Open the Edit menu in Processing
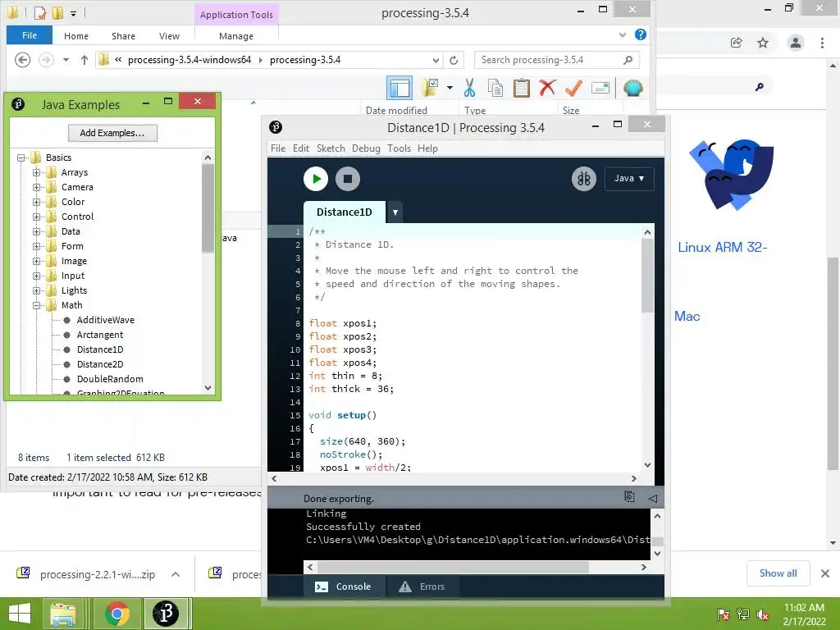This screenshot has width=840, height=630. point(301,148)
